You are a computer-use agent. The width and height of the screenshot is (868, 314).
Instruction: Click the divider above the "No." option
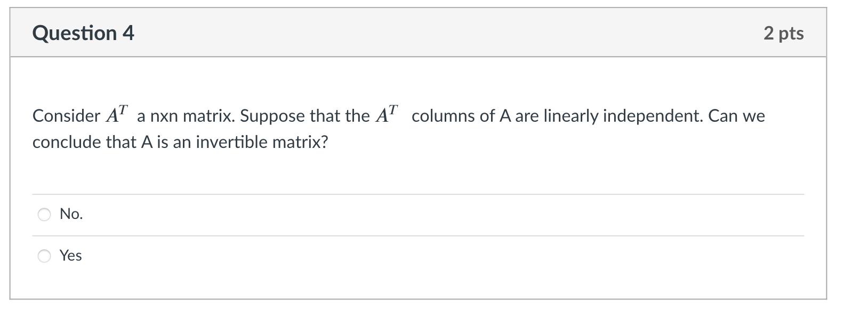coord(418,193)
